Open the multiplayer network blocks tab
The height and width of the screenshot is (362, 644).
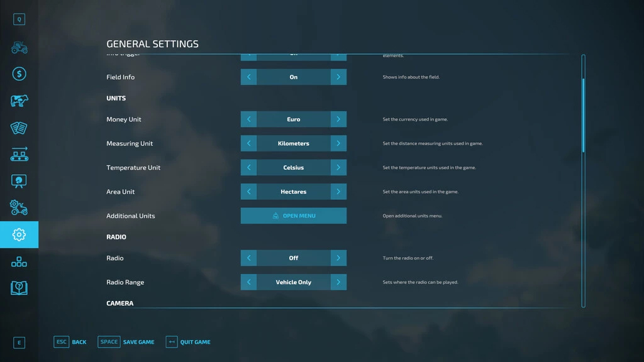coord(19,261)
